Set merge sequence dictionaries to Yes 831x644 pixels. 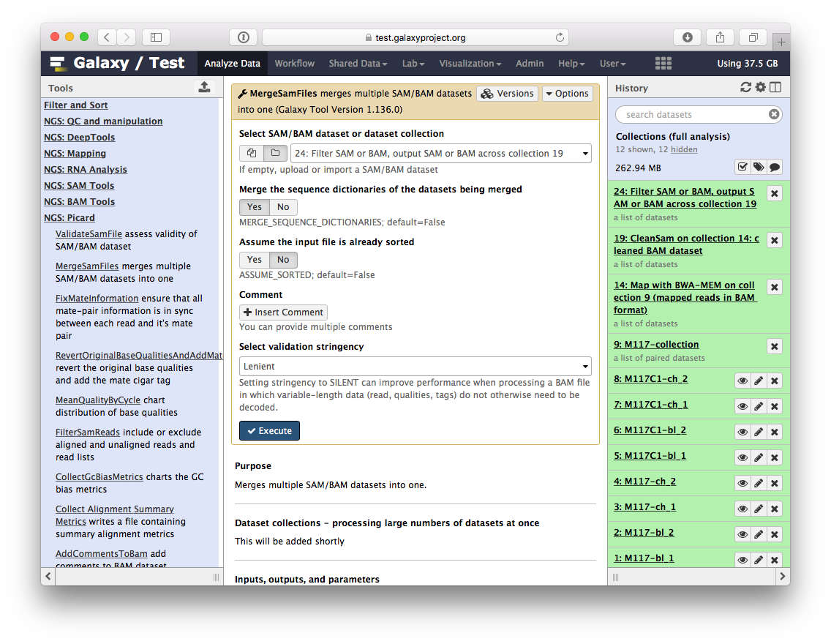tap(255, 206)
